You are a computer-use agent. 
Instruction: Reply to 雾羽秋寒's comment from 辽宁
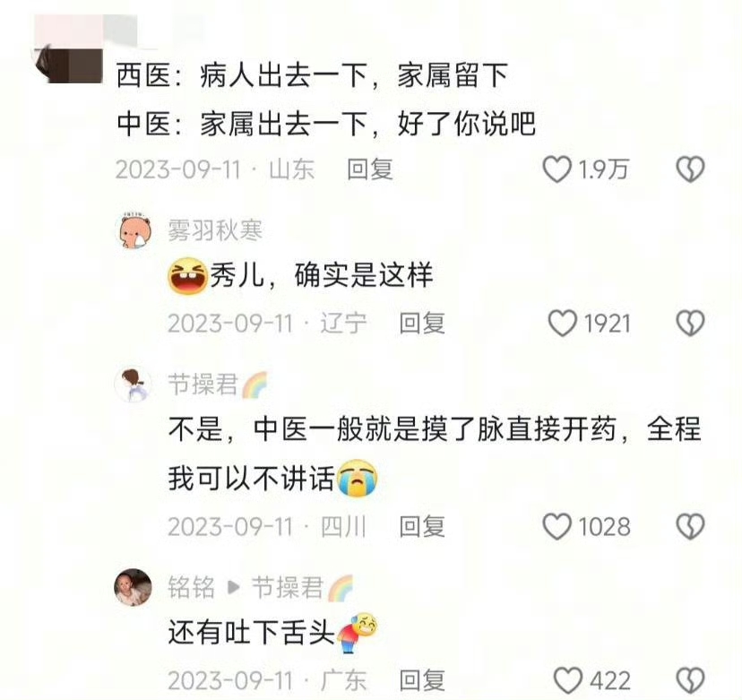click(x=422, y=324)
